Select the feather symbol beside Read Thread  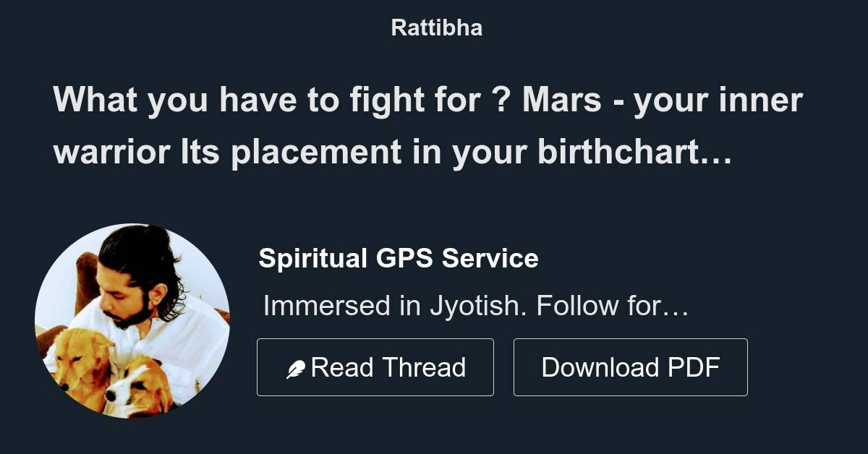tap(296, 367)
